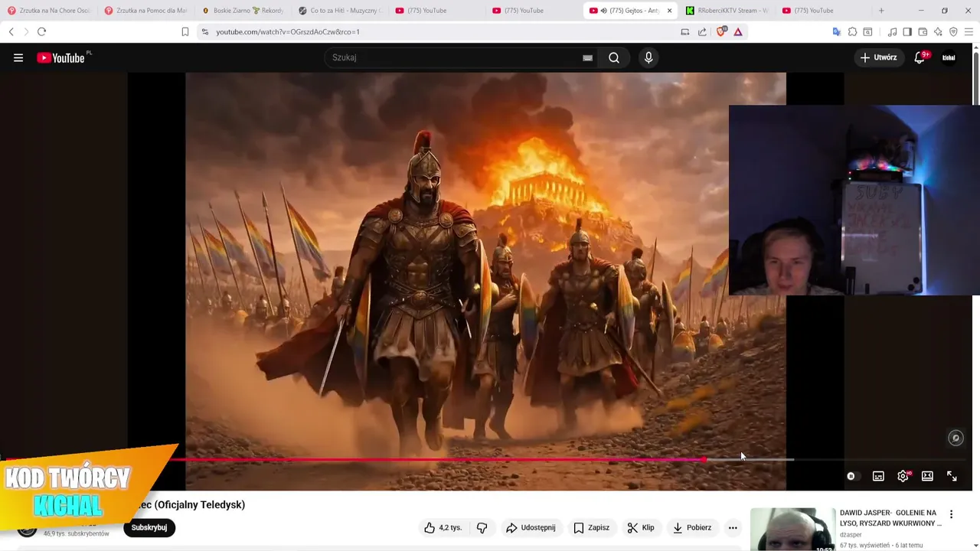Open a new browser tab with plus
The width and height of the screenshot is (980, 551).
(x=881, y=11)
